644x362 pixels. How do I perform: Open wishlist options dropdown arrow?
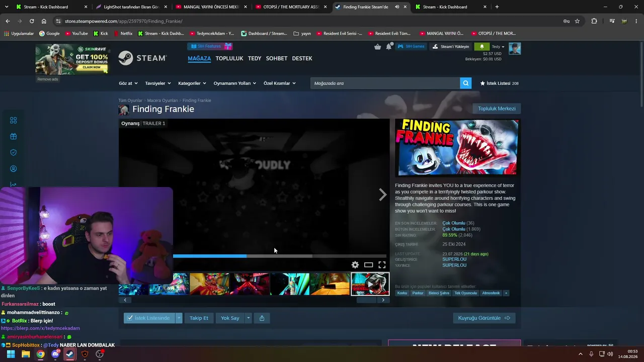pos(179,318)
